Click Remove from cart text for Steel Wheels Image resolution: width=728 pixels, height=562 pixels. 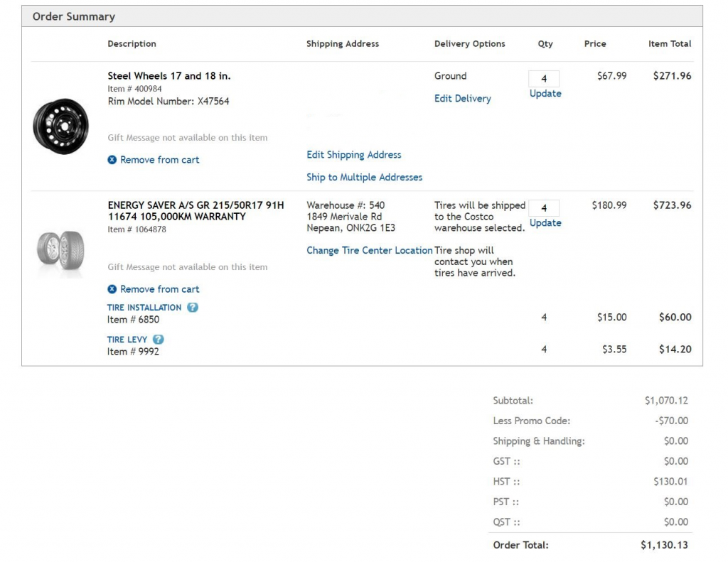coord(159,160)
